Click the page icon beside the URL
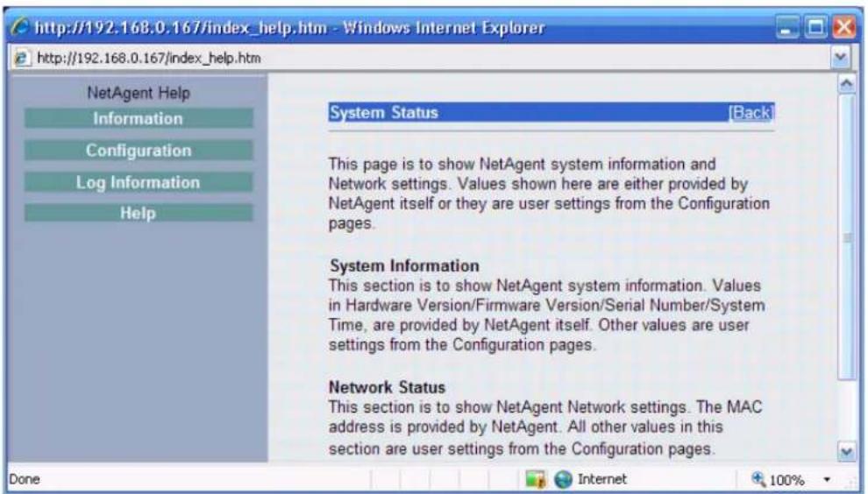This screenshot has width=868, height=494. [x=22, y=58]
